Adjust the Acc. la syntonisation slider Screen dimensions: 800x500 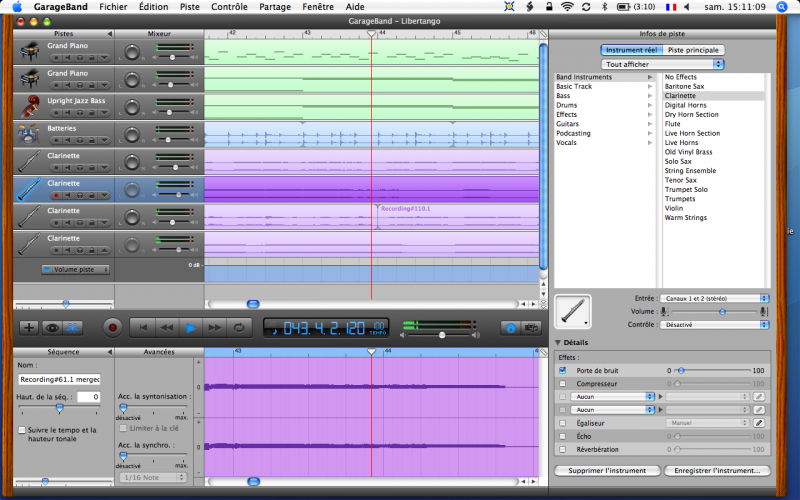coord(123,408)
